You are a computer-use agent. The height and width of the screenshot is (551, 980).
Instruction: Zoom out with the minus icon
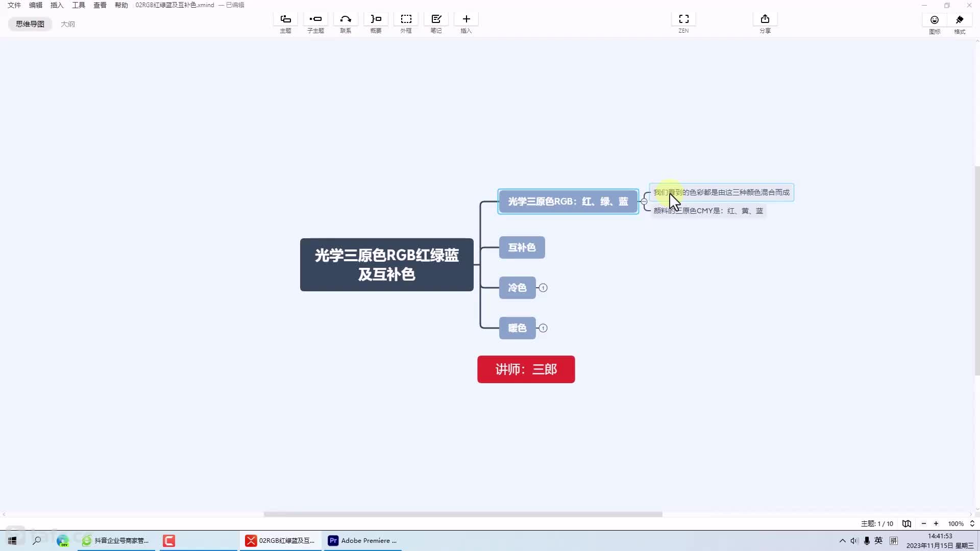tap(923, 523)
